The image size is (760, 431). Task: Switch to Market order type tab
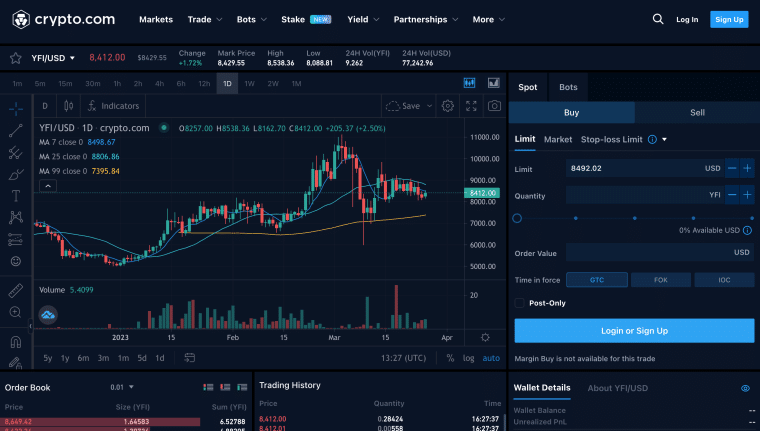[x=558, y=139]
